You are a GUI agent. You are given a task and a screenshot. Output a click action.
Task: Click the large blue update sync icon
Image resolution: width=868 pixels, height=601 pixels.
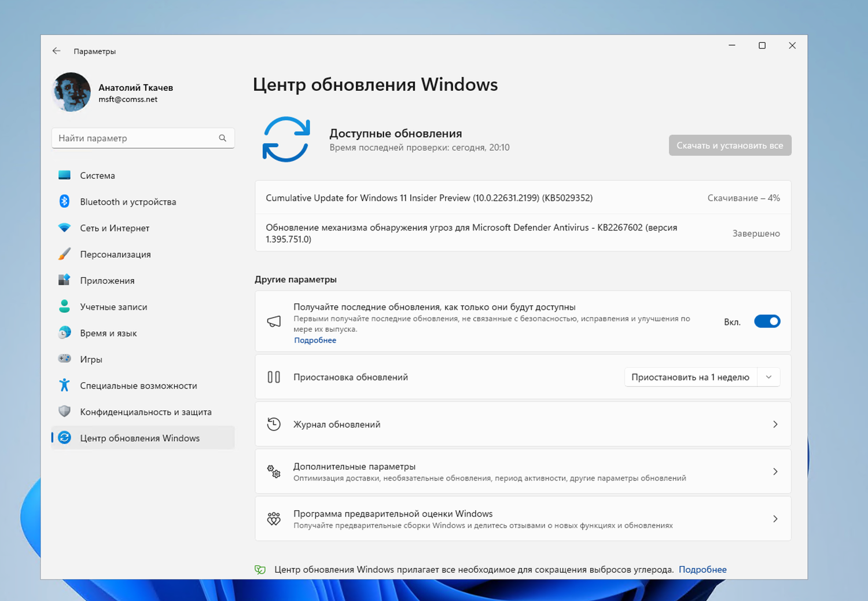[286, 140]
